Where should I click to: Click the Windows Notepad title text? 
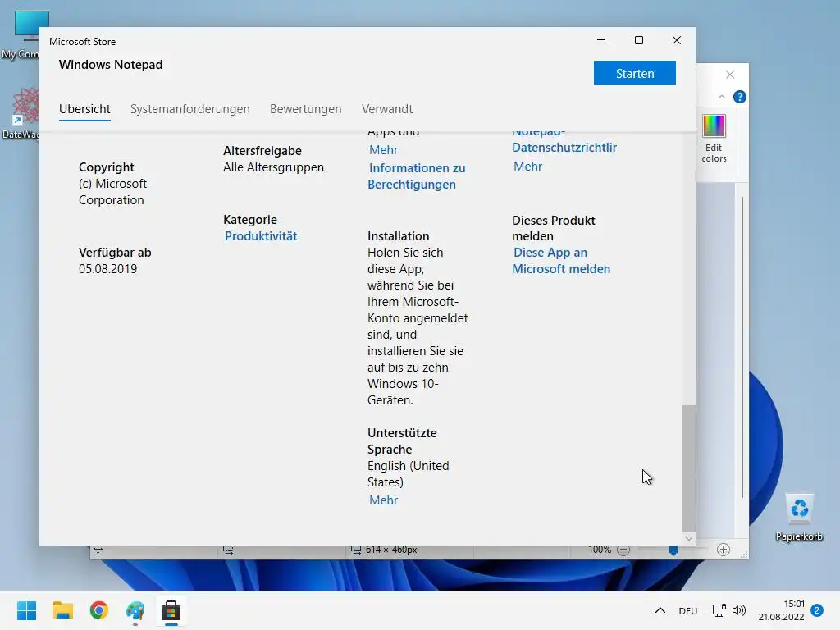tap(111, 64)
